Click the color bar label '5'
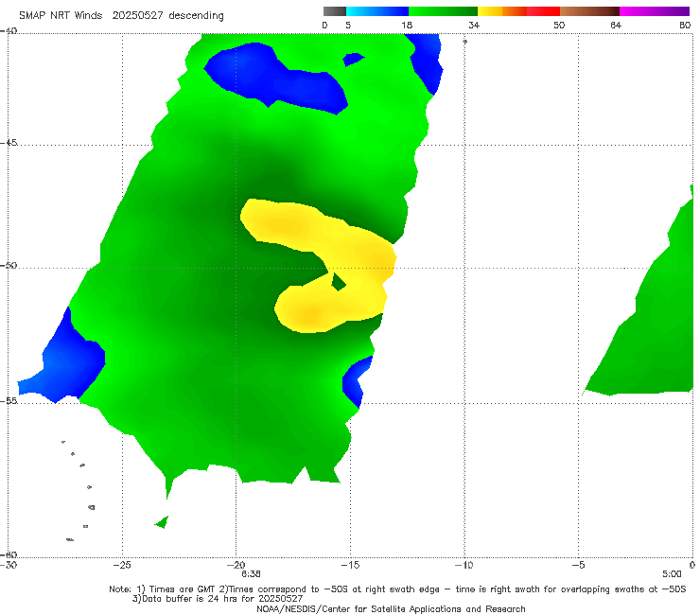This screenshot has width=700, height=615. pos(348,25)
